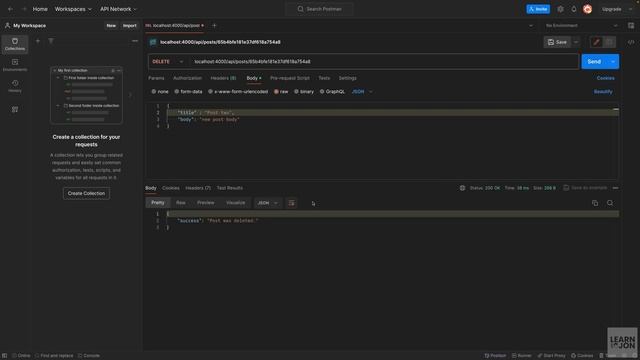Select the Preview response view
This screenshot has width=640, height=360.
pos(205,203)
